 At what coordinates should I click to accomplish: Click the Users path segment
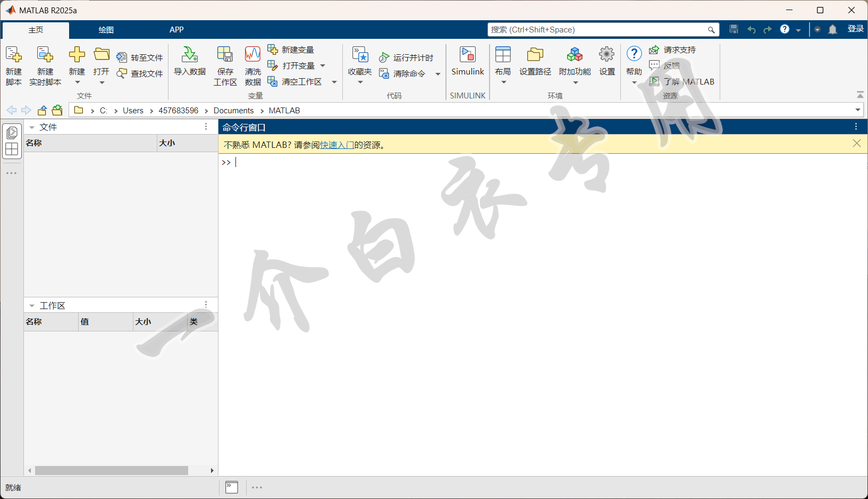click(133, 111)
